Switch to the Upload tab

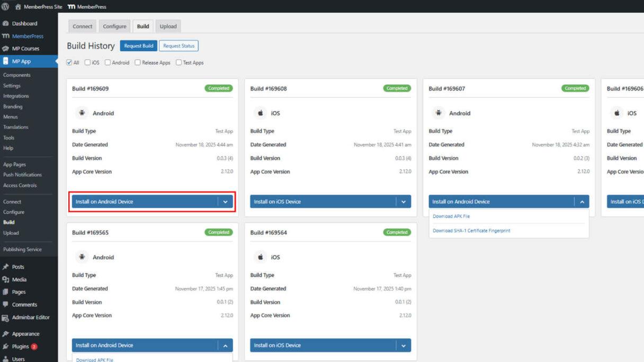(168, 26)
